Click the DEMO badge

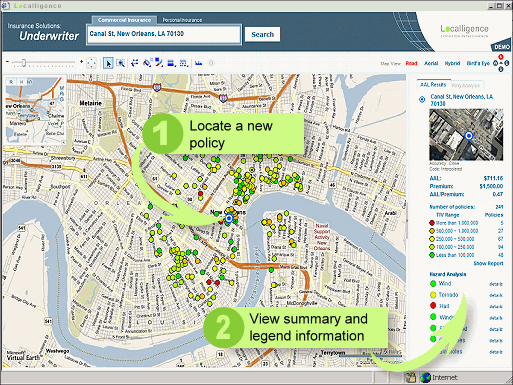click(502, 47)
